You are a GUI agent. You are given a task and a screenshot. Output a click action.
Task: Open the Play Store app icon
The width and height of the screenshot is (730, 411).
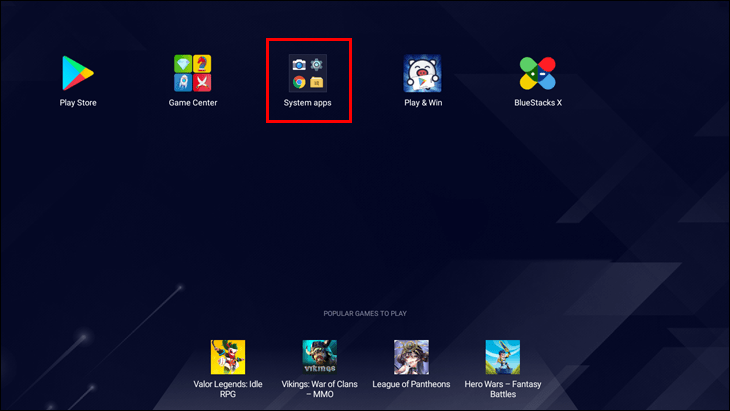[78, 73]
